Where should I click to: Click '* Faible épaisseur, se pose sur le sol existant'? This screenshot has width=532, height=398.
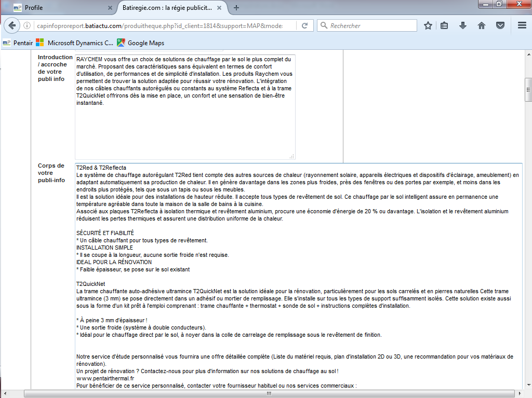tap(133, 269)
